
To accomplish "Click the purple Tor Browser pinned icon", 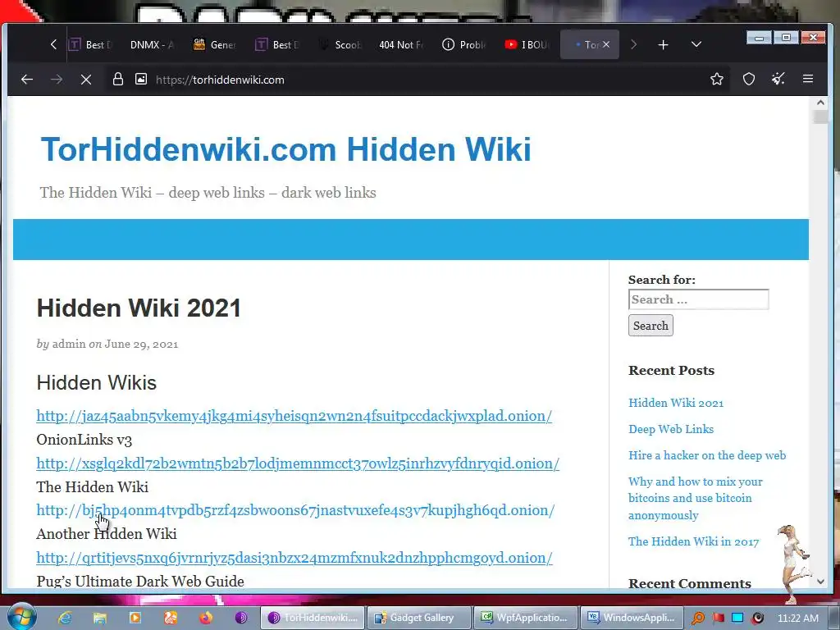I will pos(241,618).
